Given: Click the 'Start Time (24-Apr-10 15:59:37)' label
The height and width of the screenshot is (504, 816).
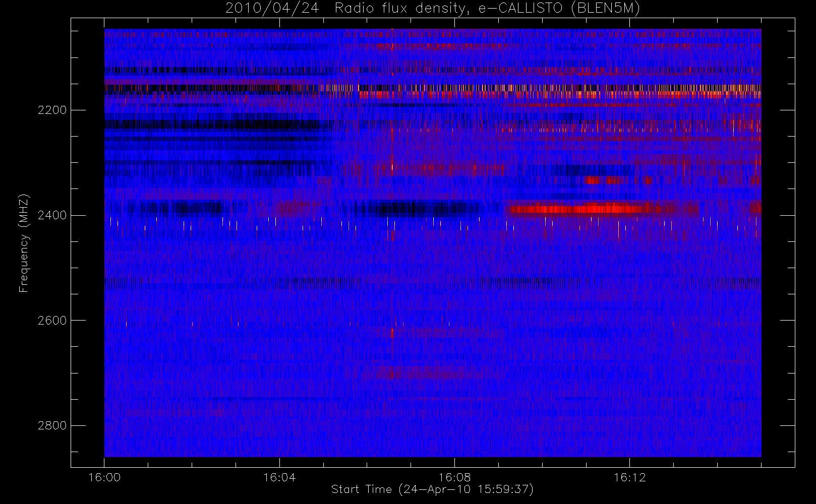Looking at the screenshot, I should tap(432, 489).
